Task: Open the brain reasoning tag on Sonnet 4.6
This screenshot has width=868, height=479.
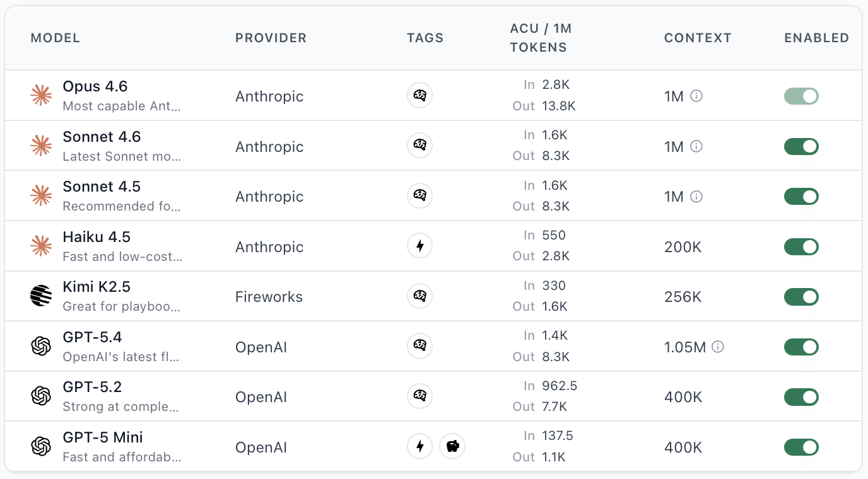Action: [x=419, y=145]
